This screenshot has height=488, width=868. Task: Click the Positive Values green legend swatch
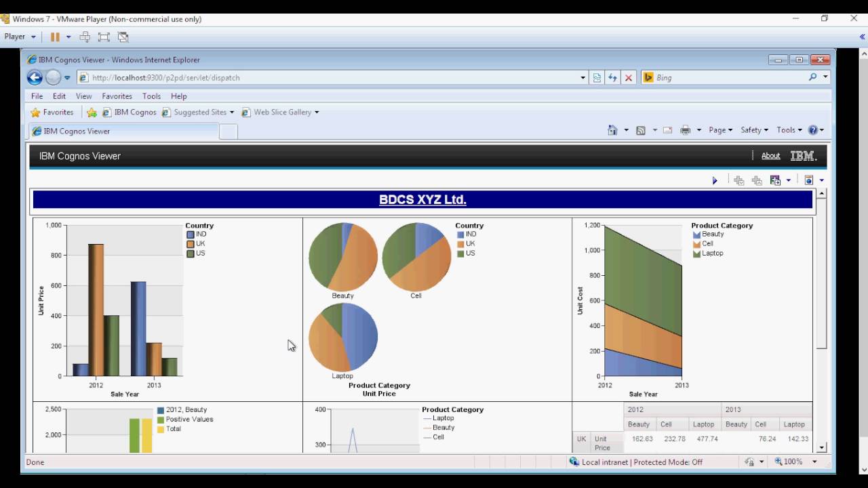pos(161,420)
